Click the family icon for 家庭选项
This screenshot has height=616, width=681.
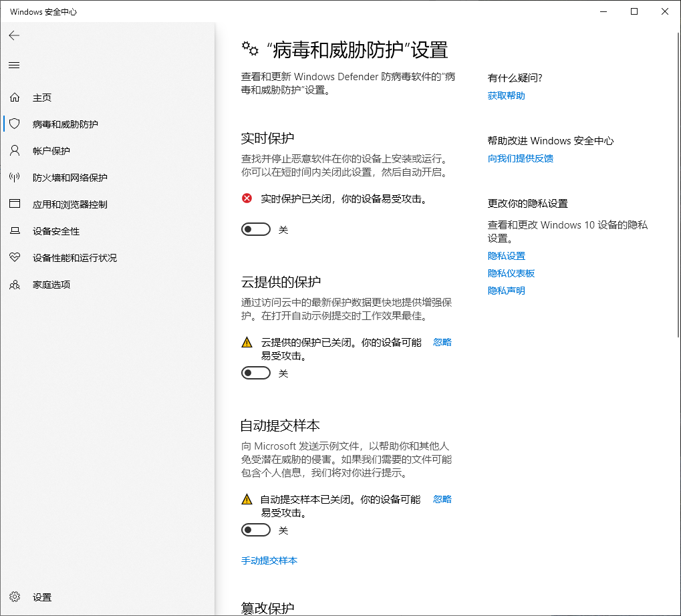[15, 285]
